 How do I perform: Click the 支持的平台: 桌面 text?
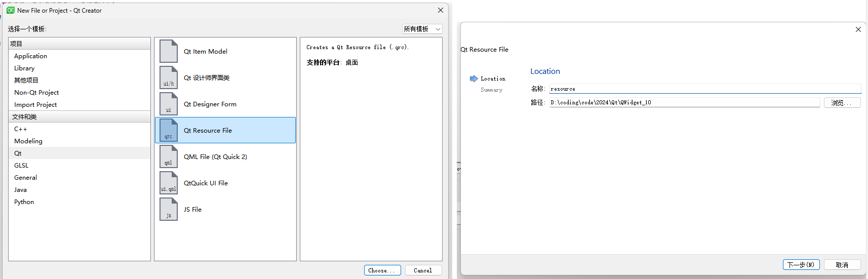332,62
